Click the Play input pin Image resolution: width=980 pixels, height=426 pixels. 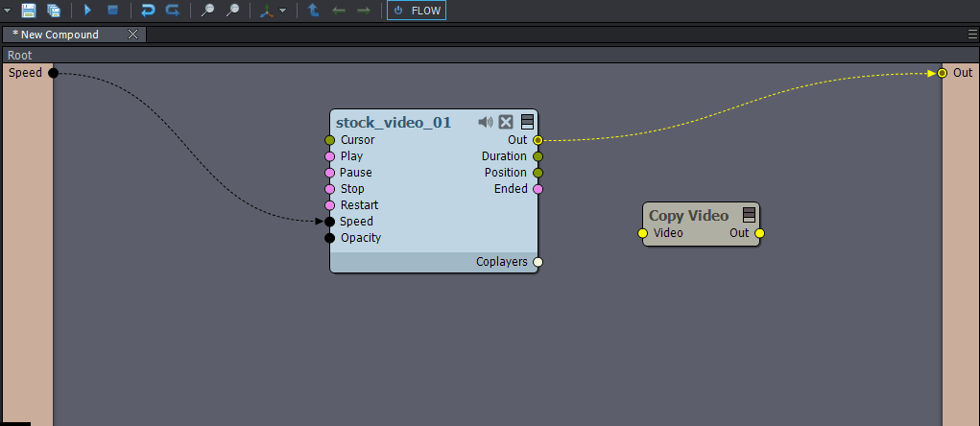point(330,156)
